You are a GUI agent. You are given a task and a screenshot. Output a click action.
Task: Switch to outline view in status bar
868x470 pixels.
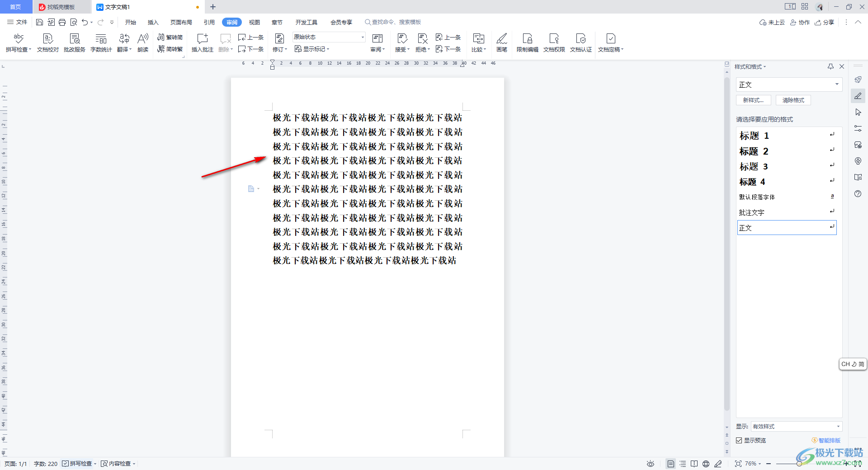click(x=683, y=464)
